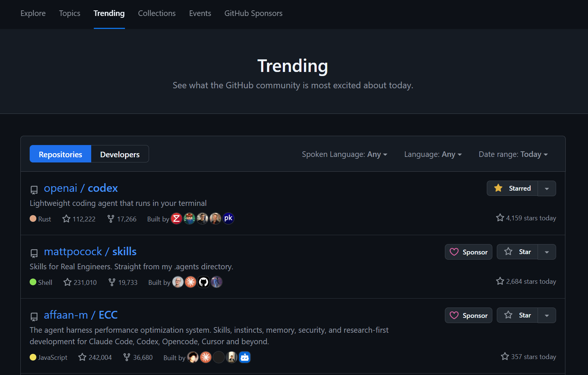Switch to trending Developers
The image size is (588, 375).
(120, 154)
